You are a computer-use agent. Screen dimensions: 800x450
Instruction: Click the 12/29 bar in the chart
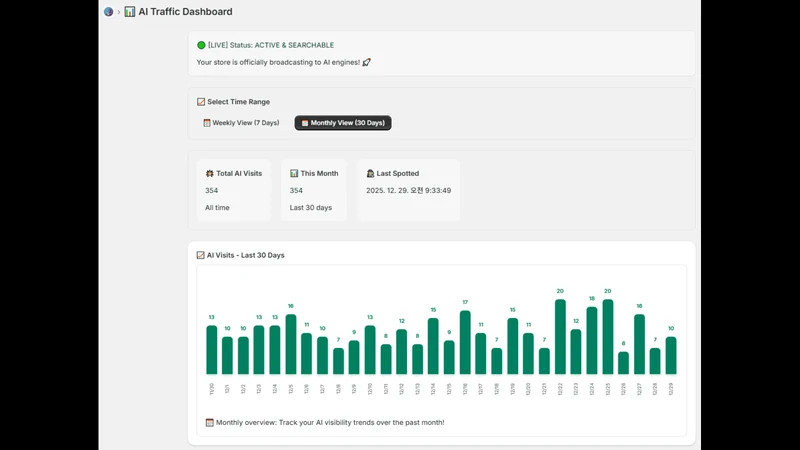pos(671,356)
